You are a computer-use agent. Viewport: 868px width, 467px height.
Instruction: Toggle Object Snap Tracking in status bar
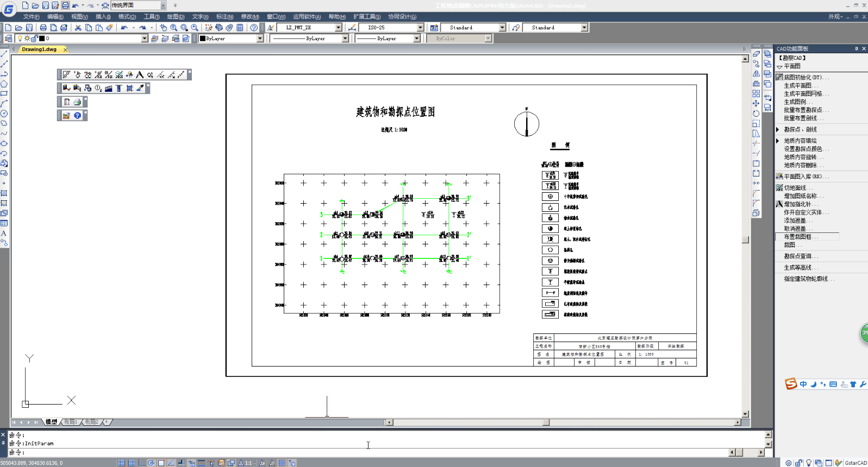(x=171, y=463)
